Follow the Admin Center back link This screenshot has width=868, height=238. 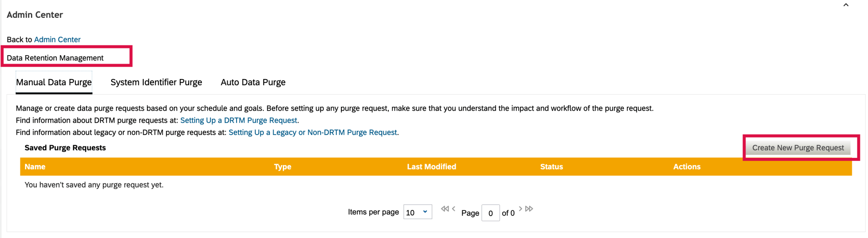click(x=57, y=39)
